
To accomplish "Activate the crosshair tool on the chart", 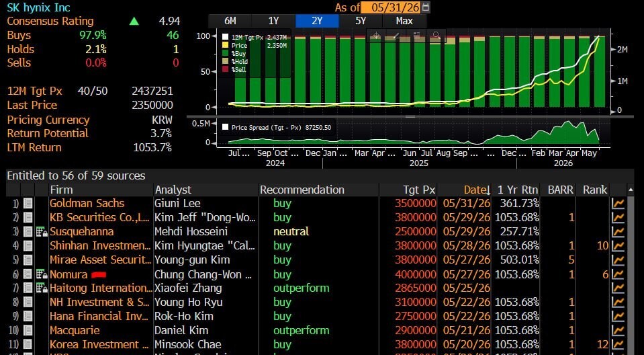I will (x=377, y=36).
